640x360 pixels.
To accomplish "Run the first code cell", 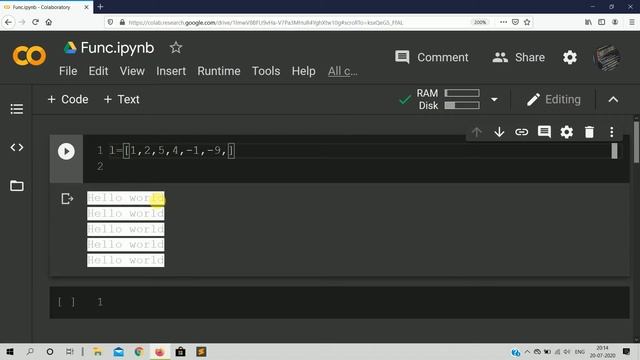I will [66, 151].
